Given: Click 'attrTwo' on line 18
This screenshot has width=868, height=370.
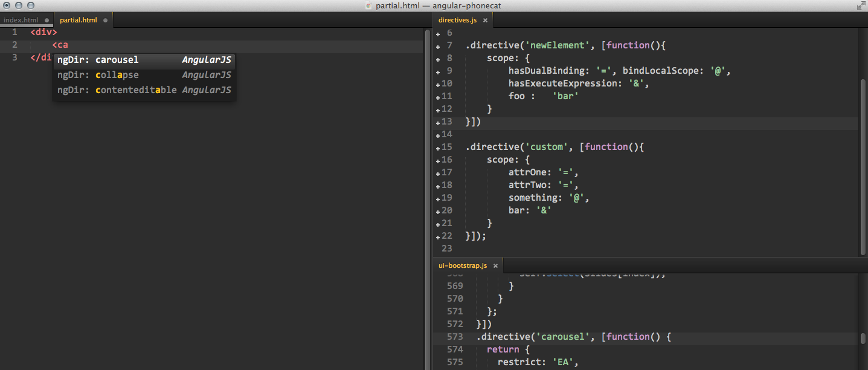Looking at the screenshot, I should click(x=527, y=185).
